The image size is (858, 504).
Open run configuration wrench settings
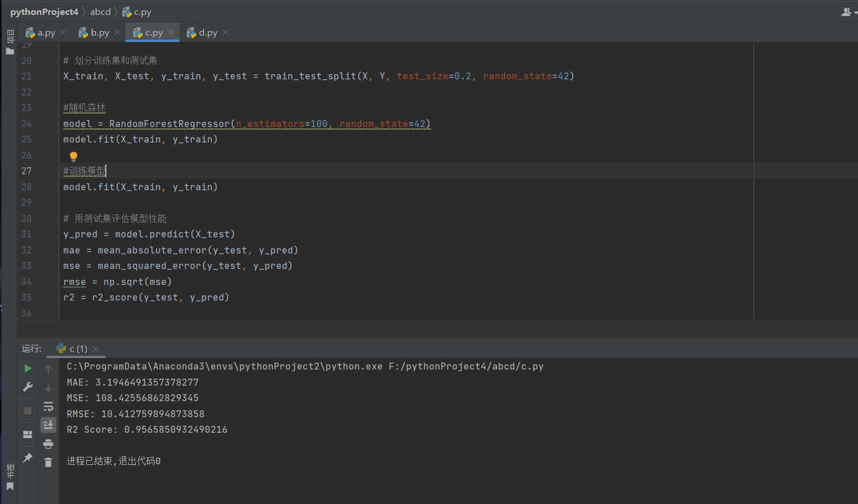click(28, 387)
